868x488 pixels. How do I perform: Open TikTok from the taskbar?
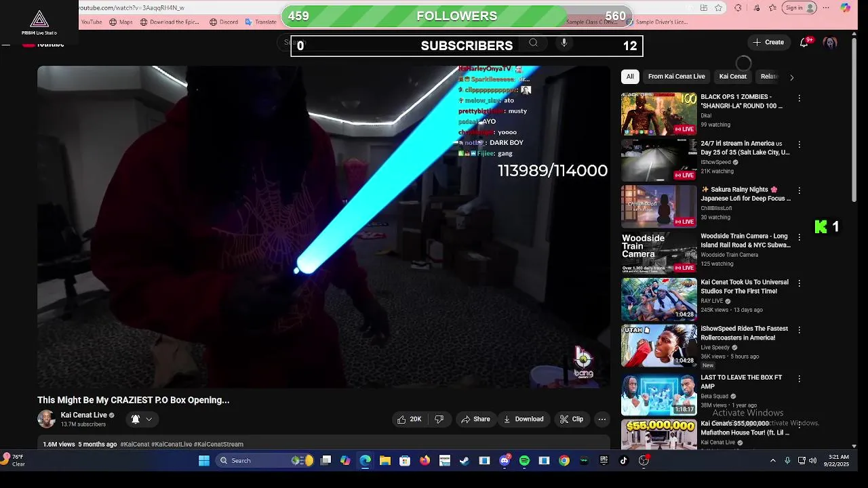[624, 460]
